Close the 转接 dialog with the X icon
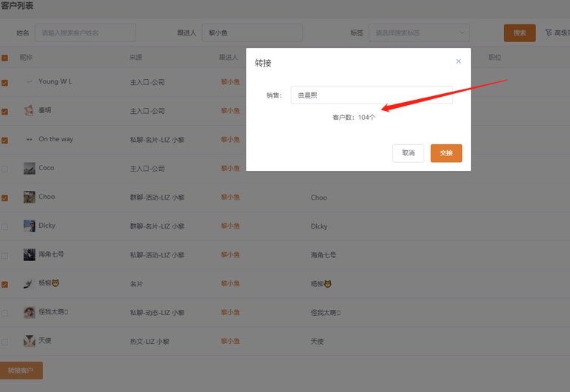The height and width of the screenshot is (392, 570). [458, 61]
